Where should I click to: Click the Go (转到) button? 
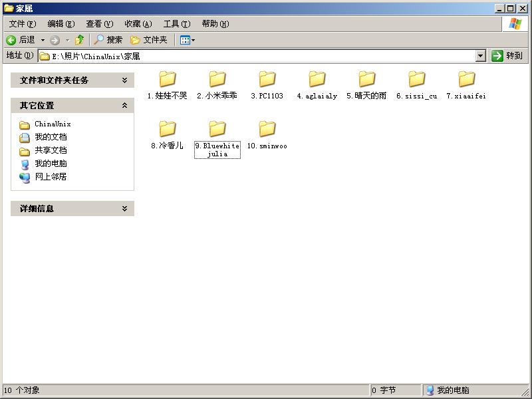coord(507,56)
